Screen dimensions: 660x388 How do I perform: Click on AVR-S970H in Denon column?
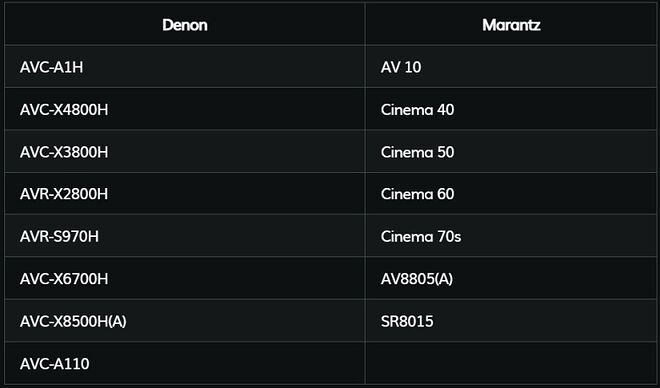[185, 236]
